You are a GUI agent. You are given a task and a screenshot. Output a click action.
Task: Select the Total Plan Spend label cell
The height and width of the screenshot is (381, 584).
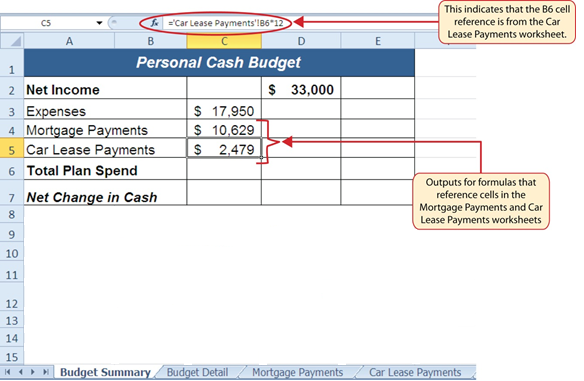tap(105, 169)
